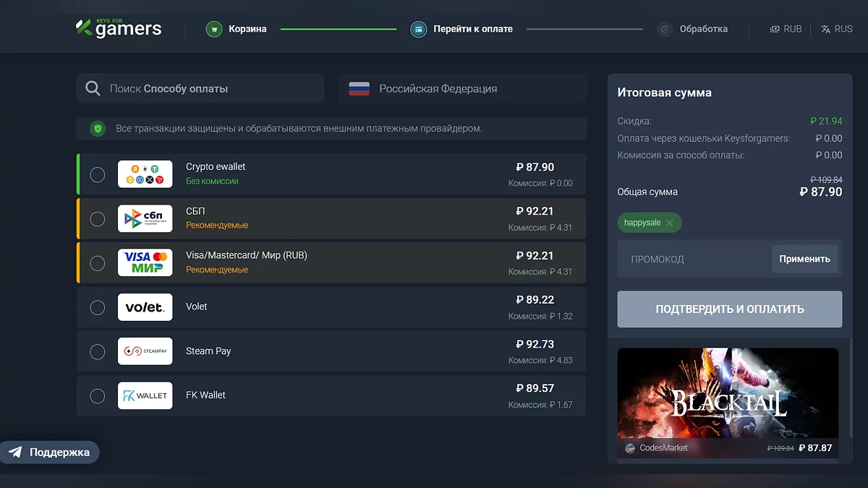Click the Crypto ewallet logo
Screen dimensions: 868x488
145,174
